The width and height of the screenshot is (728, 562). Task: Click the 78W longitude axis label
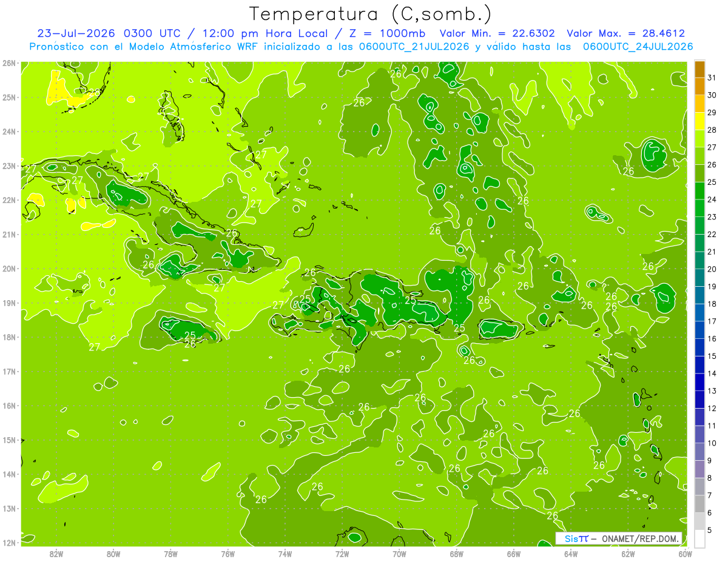pos(170,554)
